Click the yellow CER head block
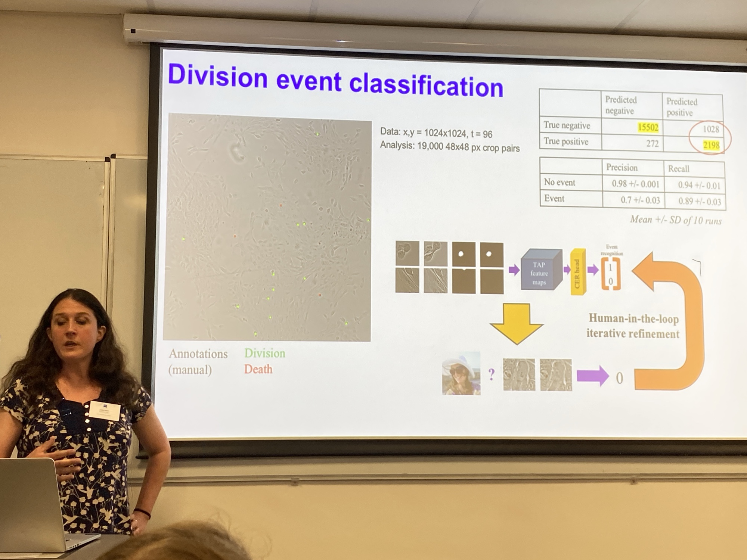The height and width of the screenshot is (560, 747). (x=577, y=272)
